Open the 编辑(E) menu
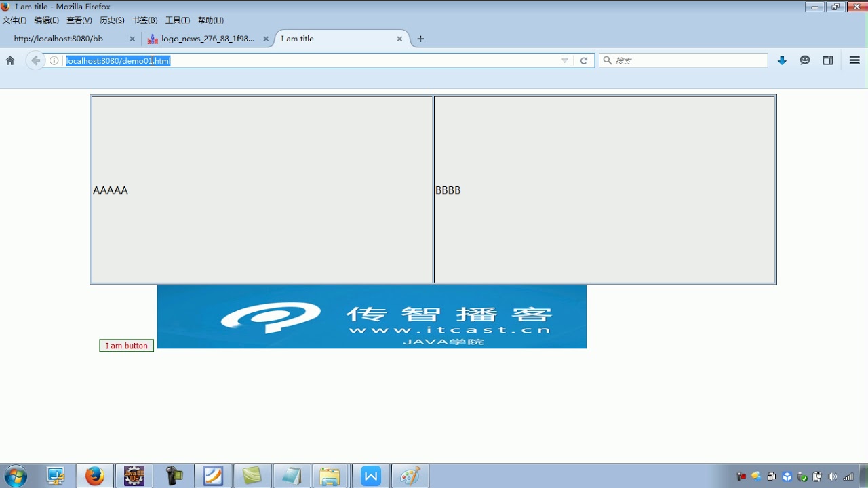 (x=46, y=20)
